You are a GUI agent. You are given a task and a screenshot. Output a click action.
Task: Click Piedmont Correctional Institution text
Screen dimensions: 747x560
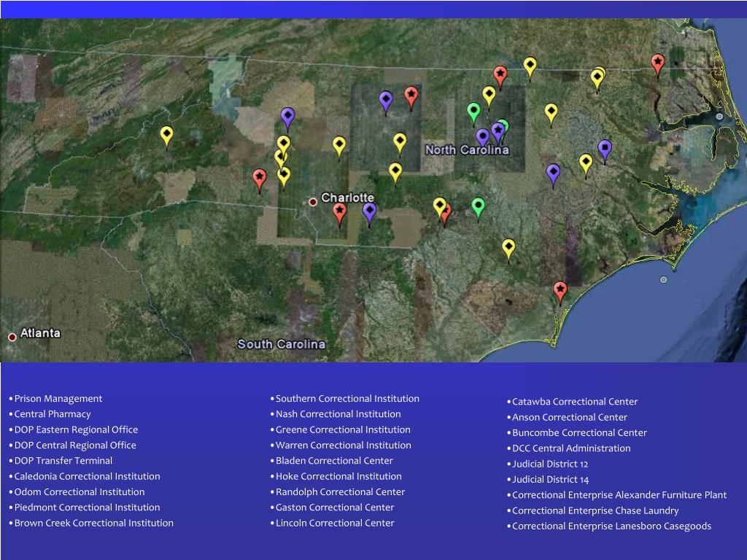(88, 507)
